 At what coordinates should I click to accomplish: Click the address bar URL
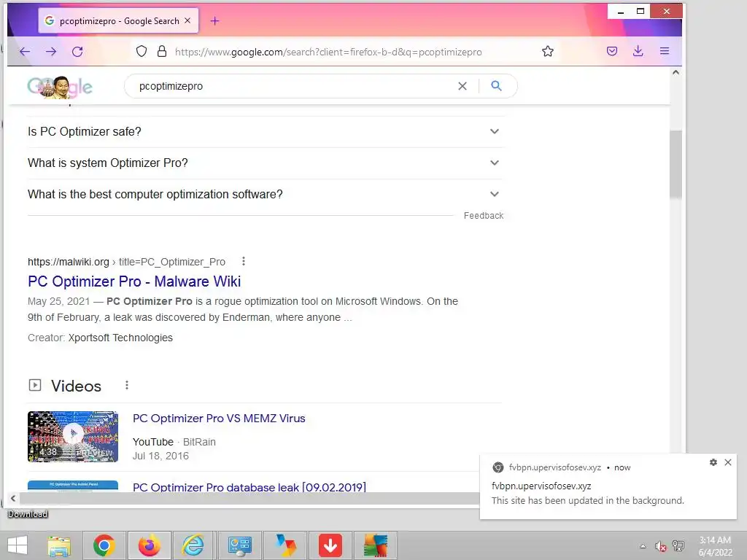pos(329,52)
